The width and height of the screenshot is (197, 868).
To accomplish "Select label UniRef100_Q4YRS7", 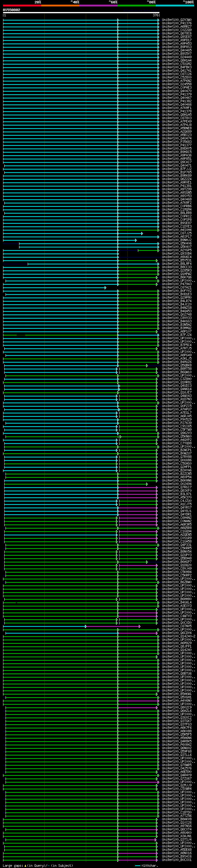I will coord(177,507).
